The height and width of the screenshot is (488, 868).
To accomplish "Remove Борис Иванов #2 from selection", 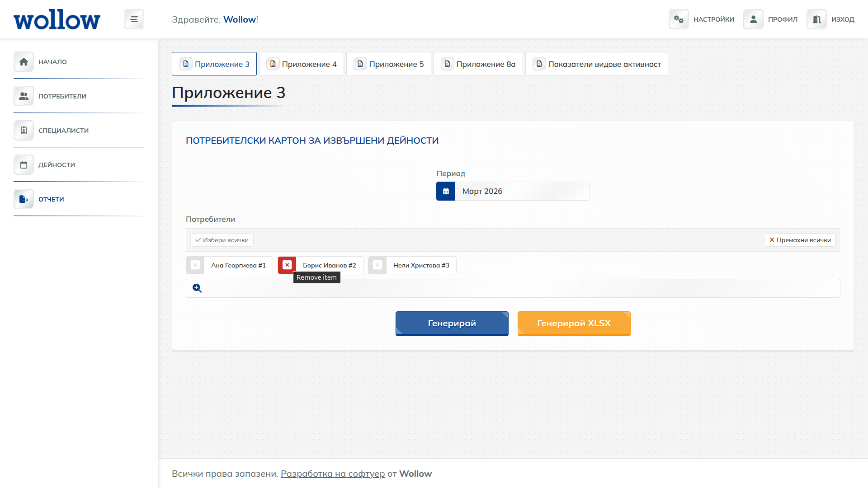I will point(288,265).
